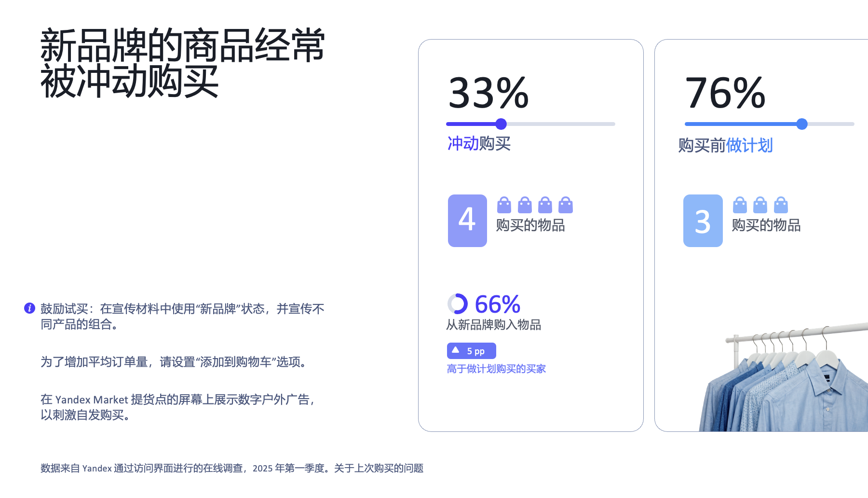
Task: Click the 冲动购买 label
Action: (479, 143)
